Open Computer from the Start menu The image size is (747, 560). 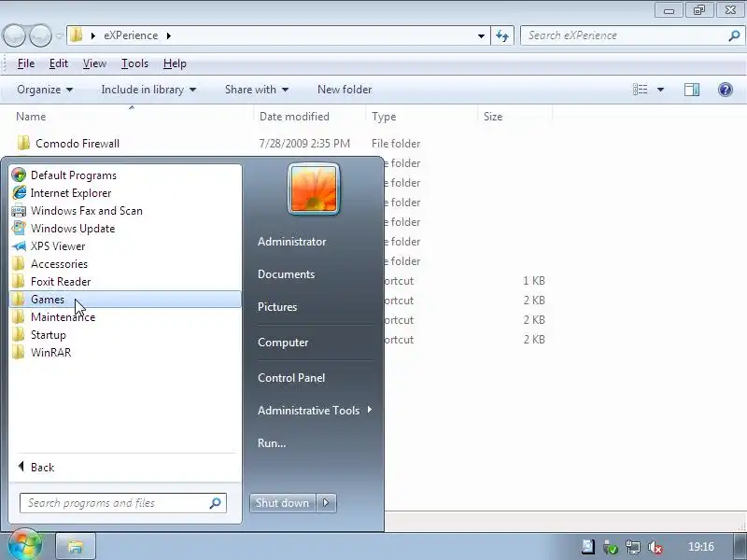(x=283, y=343)
